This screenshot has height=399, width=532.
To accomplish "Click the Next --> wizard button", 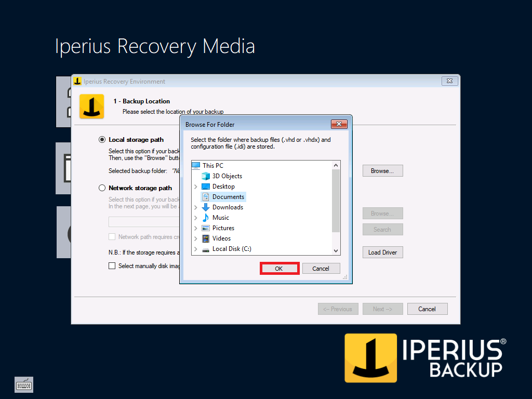I will (382, 309).
